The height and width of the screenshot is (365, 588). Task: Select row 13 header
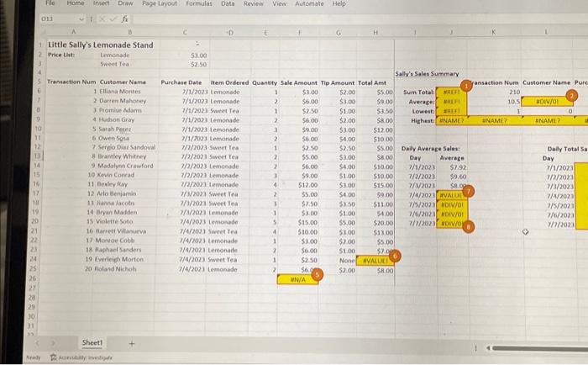pos(37,156)
